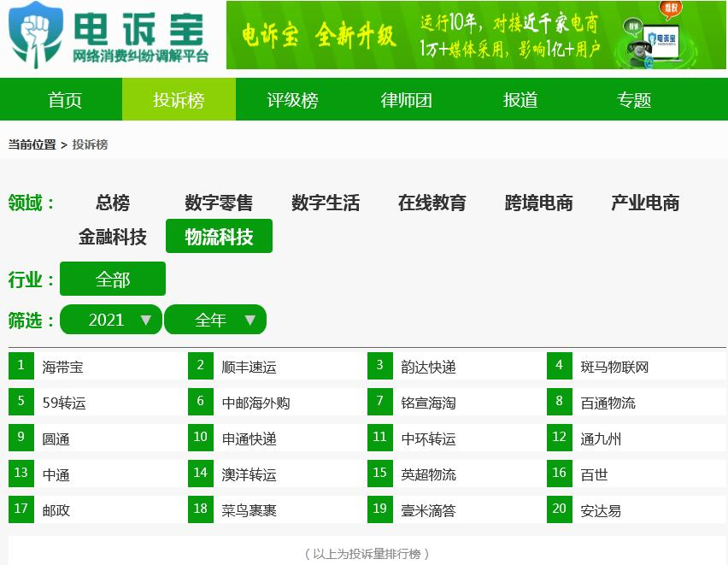Open rank 6 company 中邮海外购

click(255, 403)
